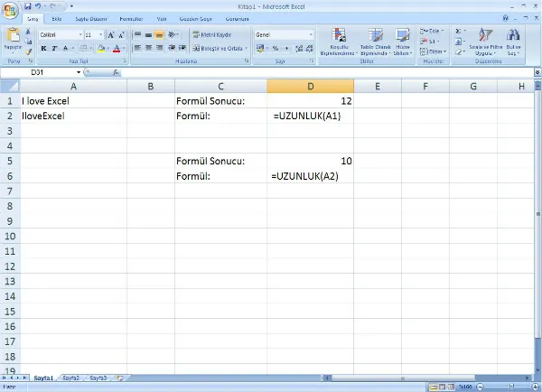Save the workbook from Quick Access toolbar
This screenshot has height=392, width=542.
pyautogui.click(x=28, y=5)
